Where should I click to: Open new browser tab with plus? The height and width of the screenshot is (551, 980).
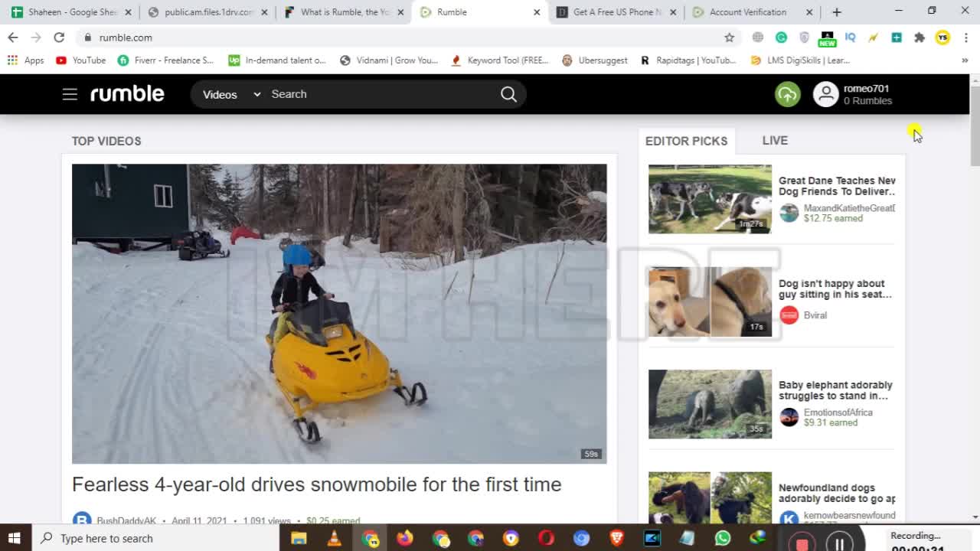point(837,12)
